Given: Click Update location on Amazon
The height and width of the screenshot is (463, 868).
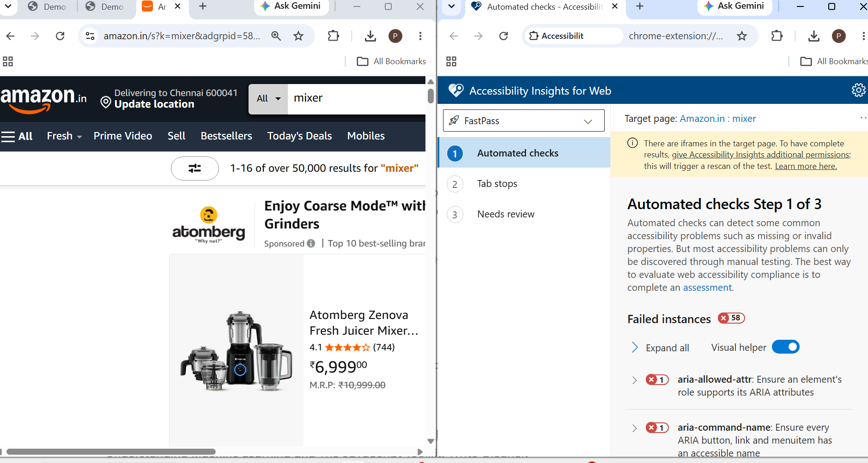Looking at the screenshot, I should 154,104.
